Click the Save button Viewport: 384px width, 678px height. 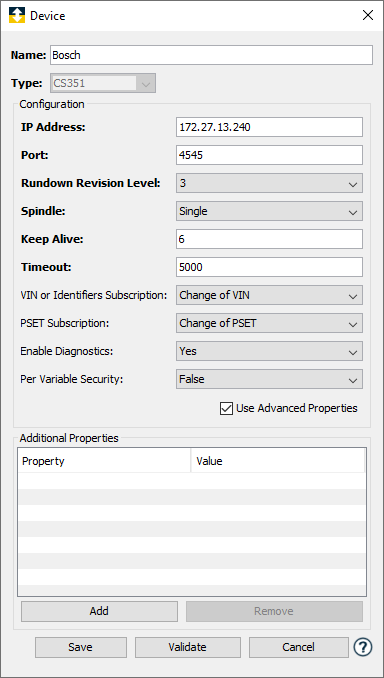[x=80, y=647]
